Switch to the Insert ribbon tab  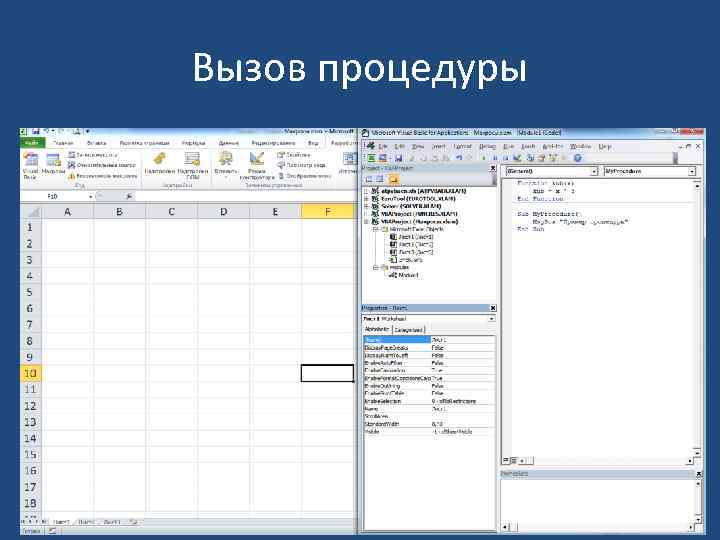coord(96,143)
